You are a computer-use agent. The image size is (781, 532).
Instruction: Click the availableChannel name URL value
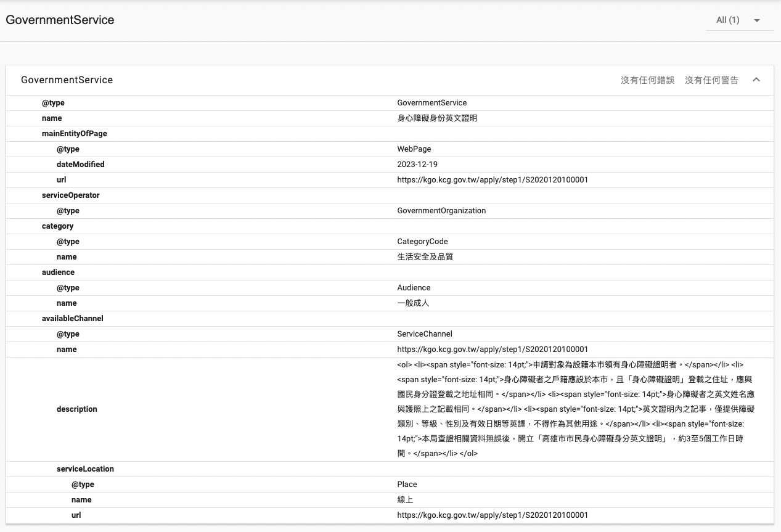point(492,350)
